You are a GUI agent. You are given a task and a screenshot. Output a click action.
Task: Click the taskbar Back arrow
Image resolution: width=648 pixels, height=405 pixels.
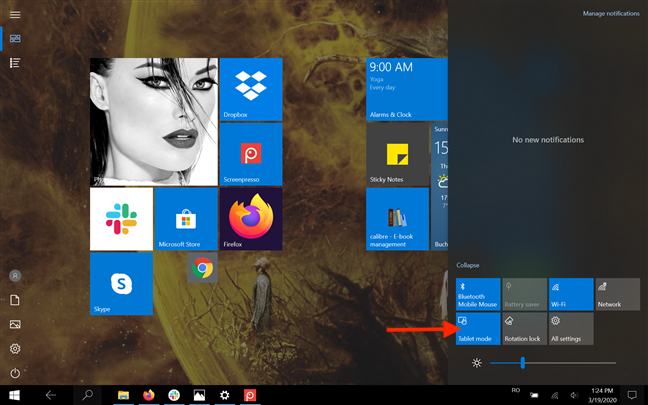pos(50,395)
